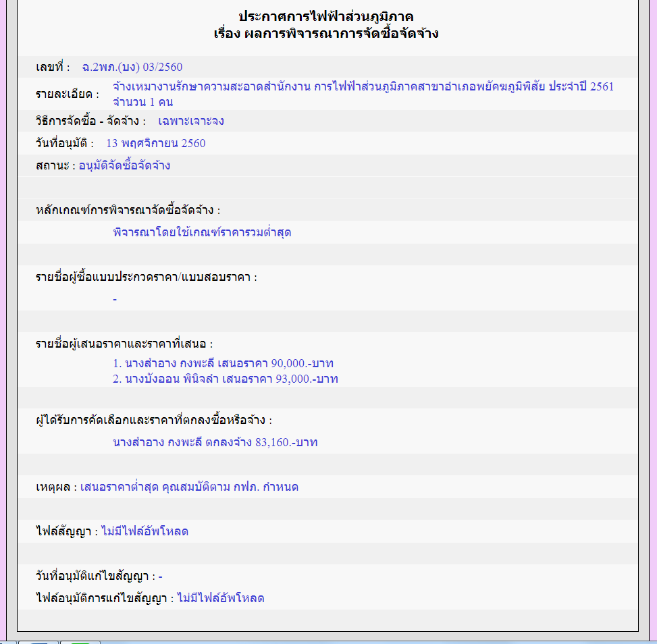Screen dimensions: 657x644
Task: Click the label "ผู้ได้รับการคัดเลือกและราคาที่ตกลงซื้อหรือจ้าง :"
Action: click(x=154, y=420)
